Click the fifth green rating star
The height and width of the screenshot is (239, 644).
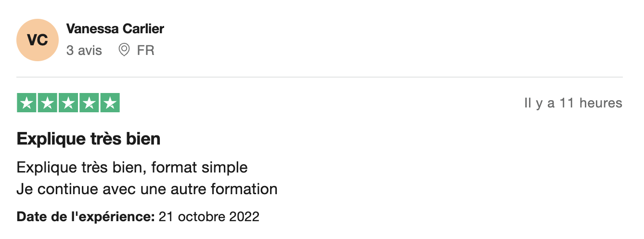[110, 103]
